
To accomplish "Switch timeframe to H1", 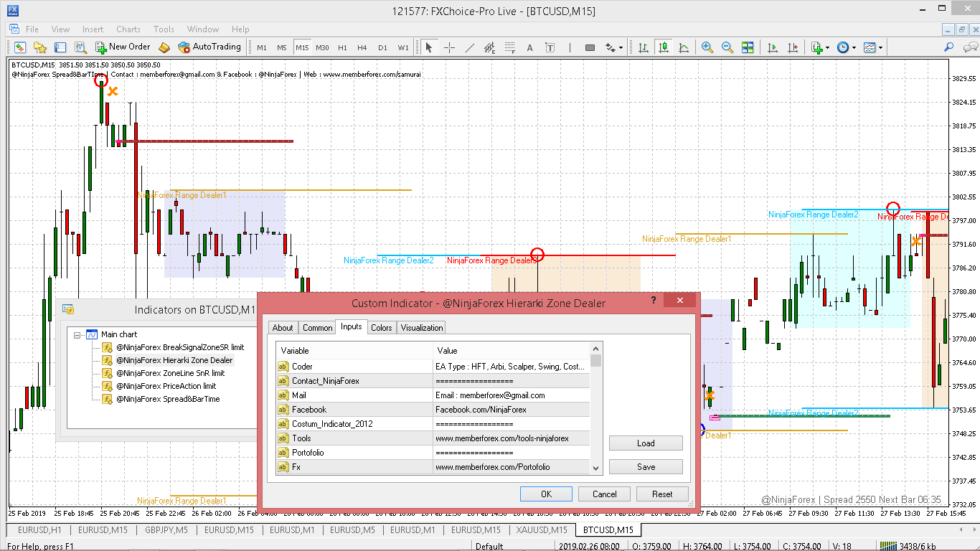I will (342, 48).
